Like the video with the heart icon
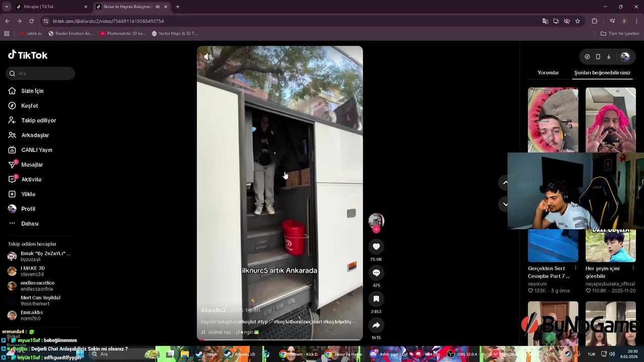 (x=376, y=246)
